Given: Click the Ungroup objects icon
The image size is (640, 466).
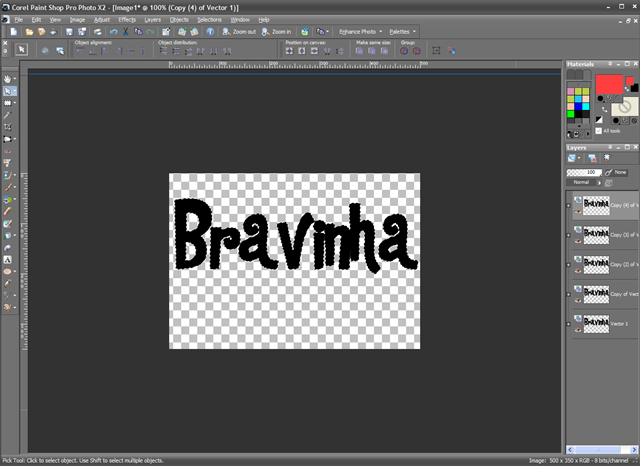Looking at the screenshot, I should coord(416,51).
